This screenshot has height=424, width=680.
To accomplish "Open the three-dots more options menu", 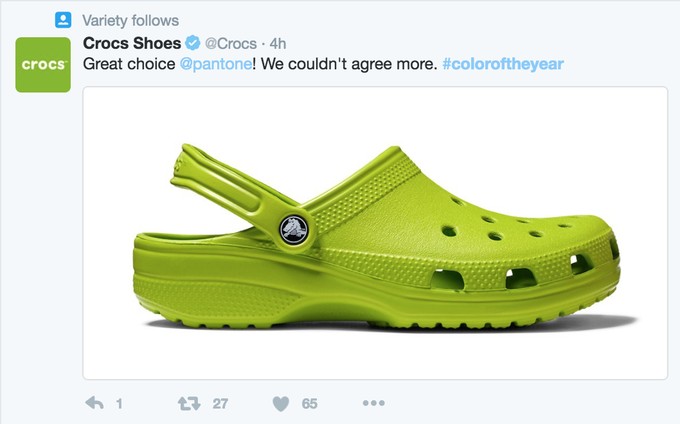I will click(373, 404).
